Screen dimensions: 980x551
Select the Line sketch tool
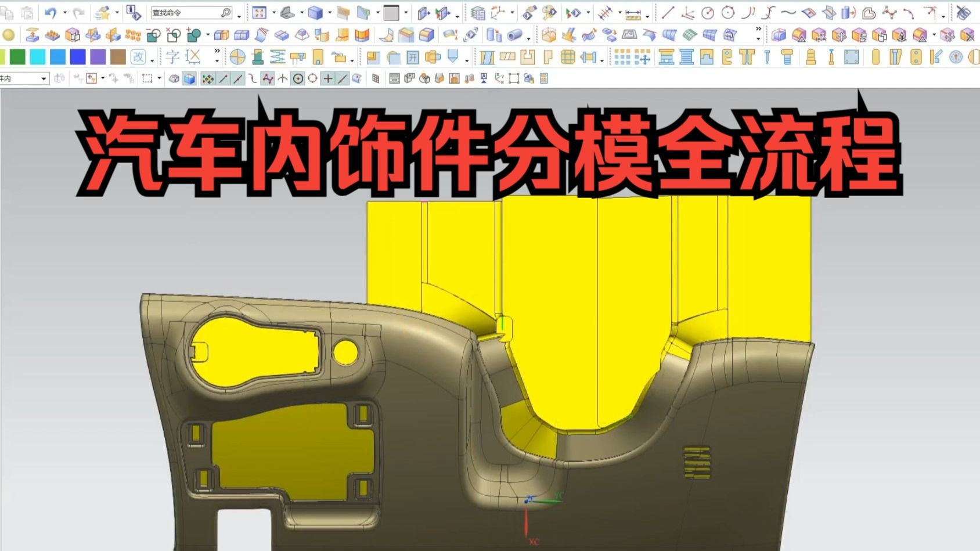(x=668, y=12)
